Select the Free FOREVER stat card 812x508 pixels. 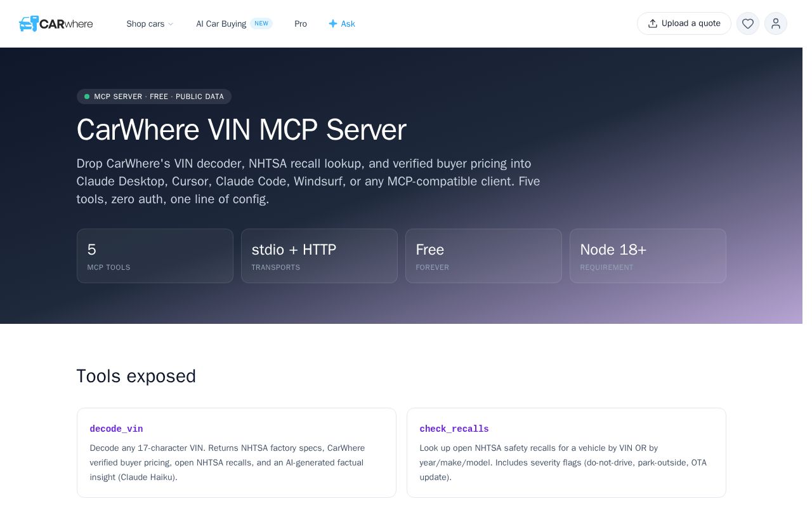tap(483, 256)
